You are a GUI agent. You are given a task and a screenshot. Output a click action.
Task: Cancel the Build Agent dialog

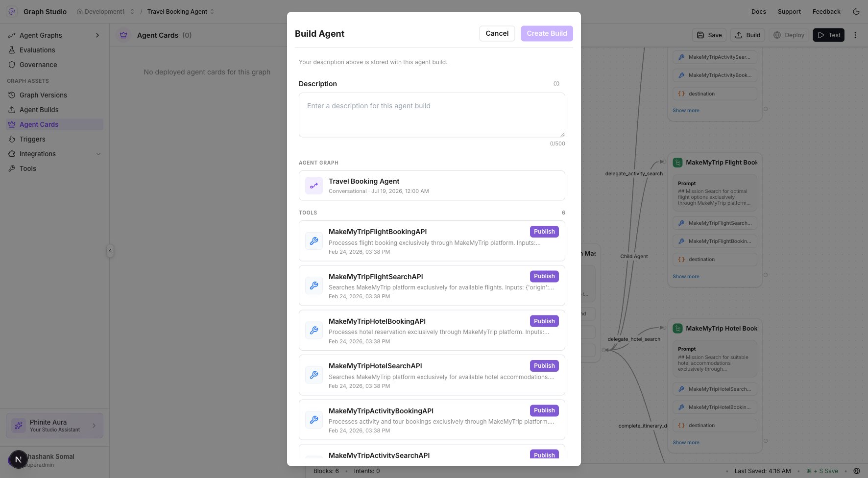pos(497,33)
